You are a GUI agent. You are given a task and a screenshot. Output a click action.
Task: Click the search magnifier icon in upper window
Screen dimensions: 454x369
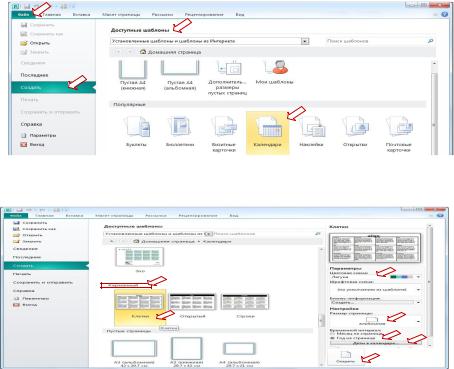[x=430, y=41]
